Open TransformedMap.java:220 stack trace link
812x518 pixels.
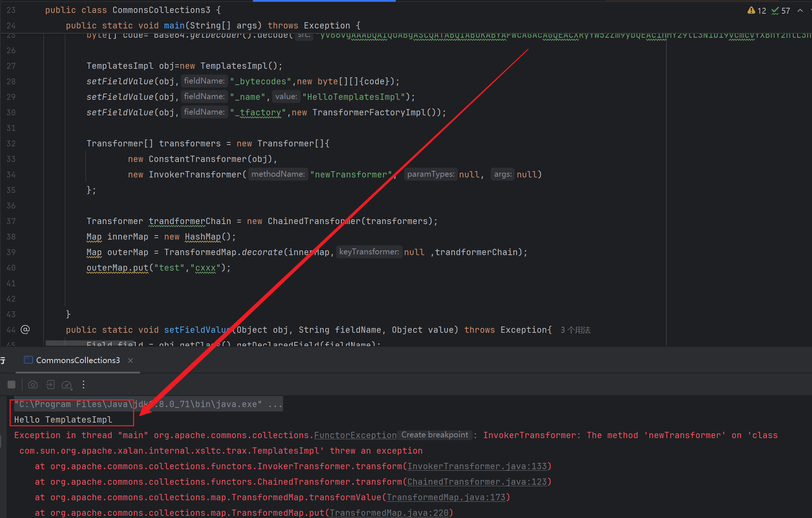click(x=389, y=513)
